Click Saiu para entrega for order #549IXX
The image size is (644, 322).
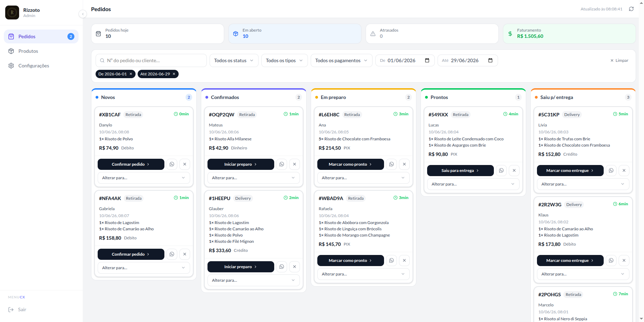[460, 171]
